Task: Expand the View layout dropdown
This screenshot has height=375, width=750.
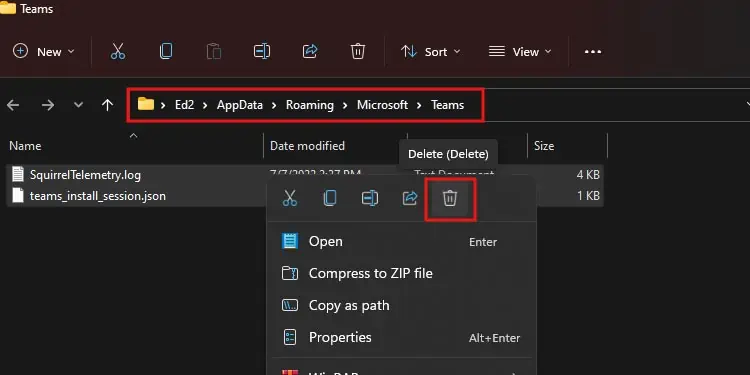Action: 520,52
